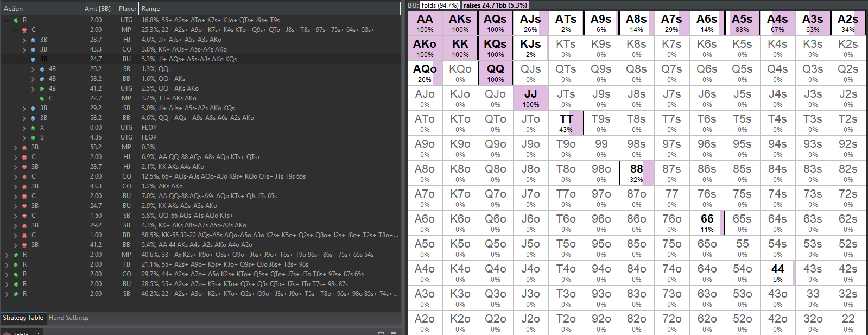
Task: Select the TT 43% hand cell
Action: (x=566, y=123)
